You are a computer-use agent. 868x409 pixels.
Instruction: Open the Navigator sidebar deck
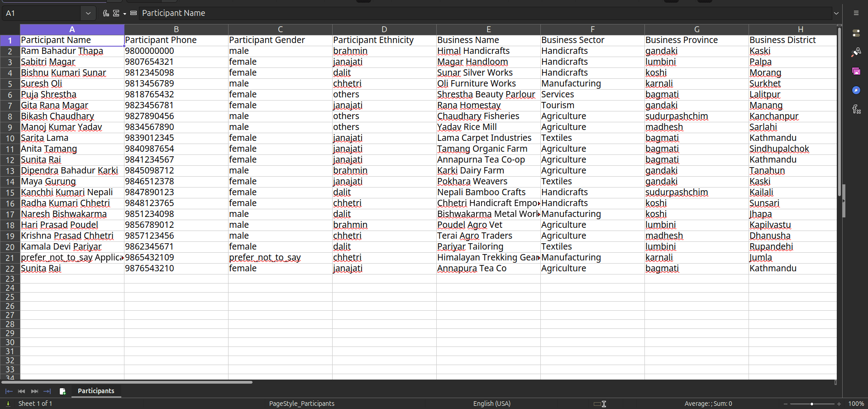point(856,90)
